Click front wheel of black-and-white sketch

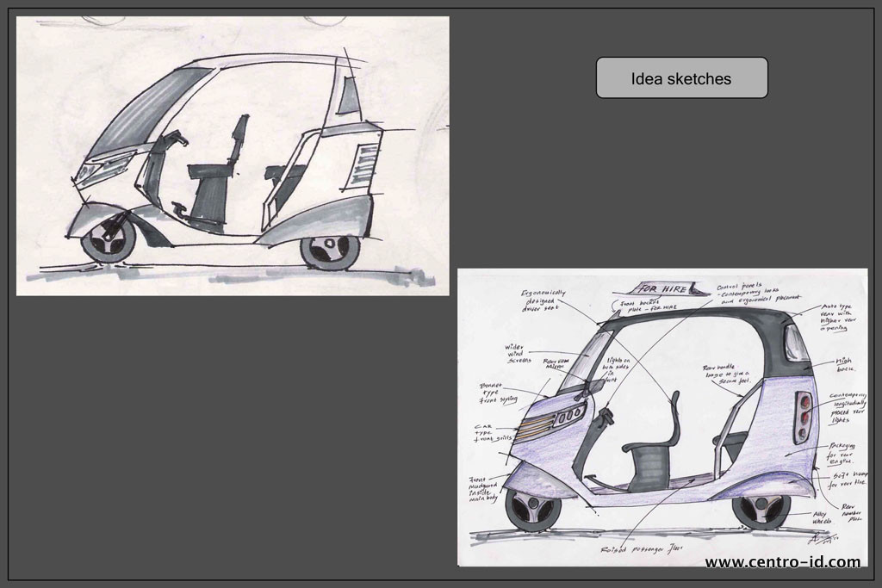(109, 238)
